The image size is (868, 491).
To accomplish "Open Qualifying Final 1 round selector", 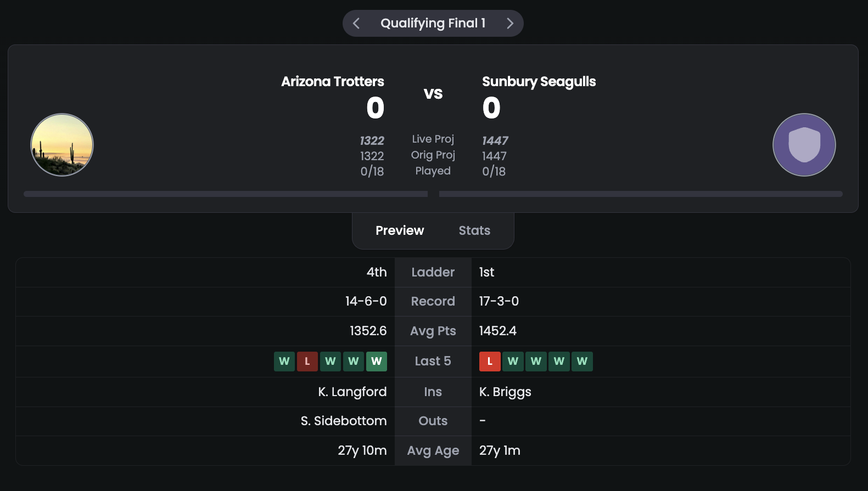I will tap(433, 24).
